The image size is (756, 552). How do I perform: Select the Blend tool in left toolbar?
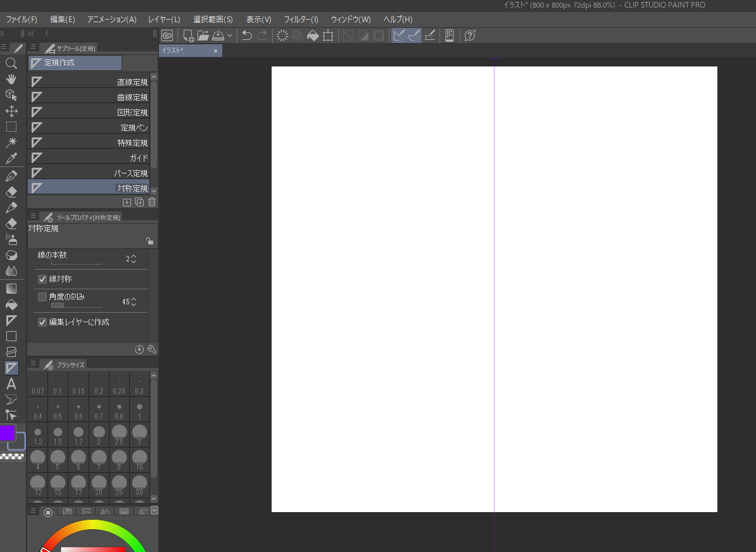click(11, 271)
